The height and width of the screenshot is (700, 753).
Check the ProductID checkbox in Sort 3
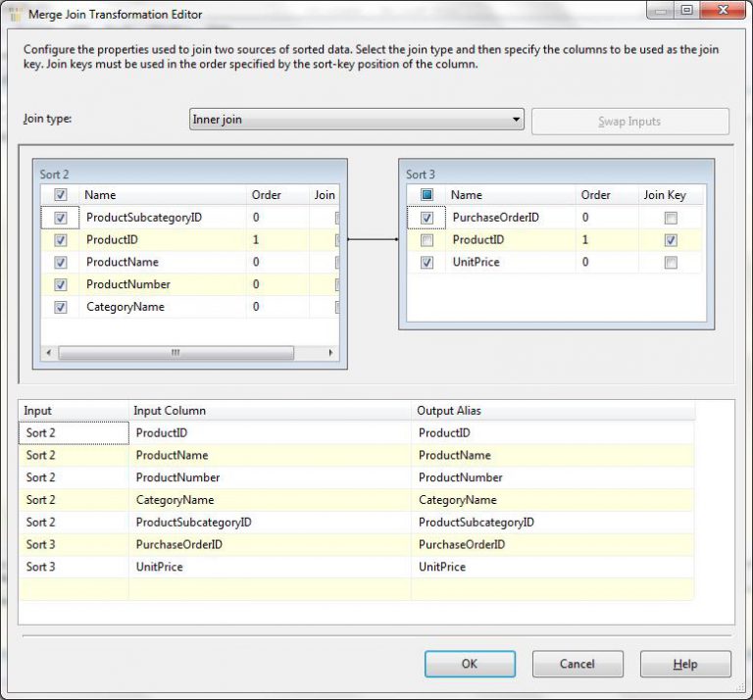[427, 240]
